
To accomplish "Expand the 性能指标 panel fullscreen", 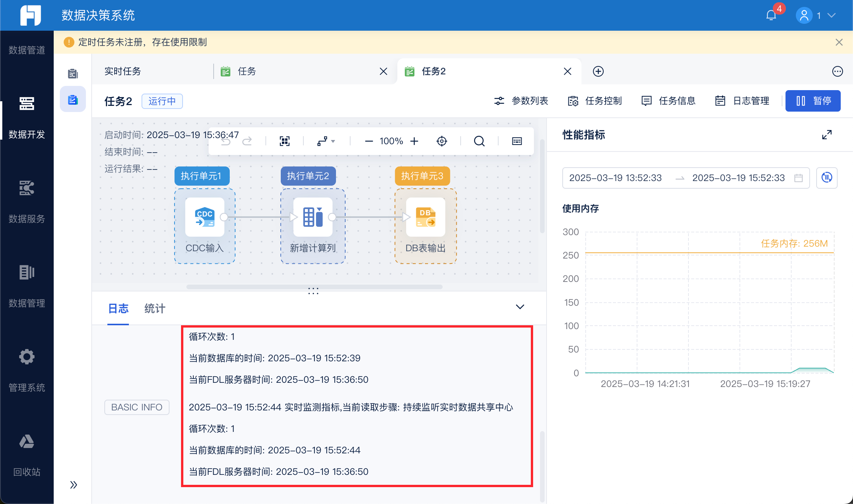I will [827, 135].
